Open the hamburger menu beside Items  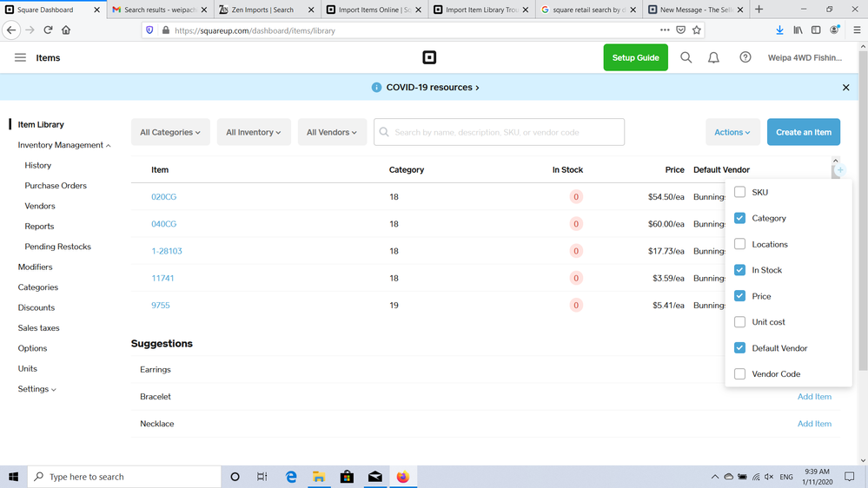pos(20,58)
